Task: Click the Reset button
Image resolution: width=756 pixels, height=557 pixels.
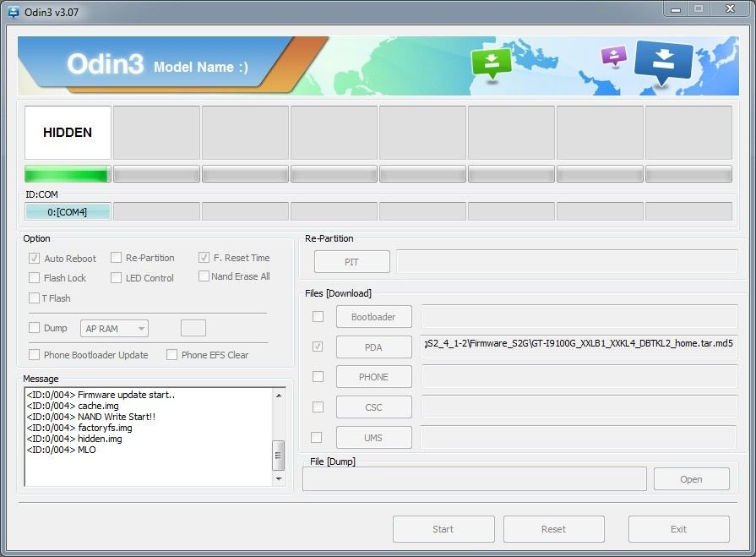Action: coord(553,529)
